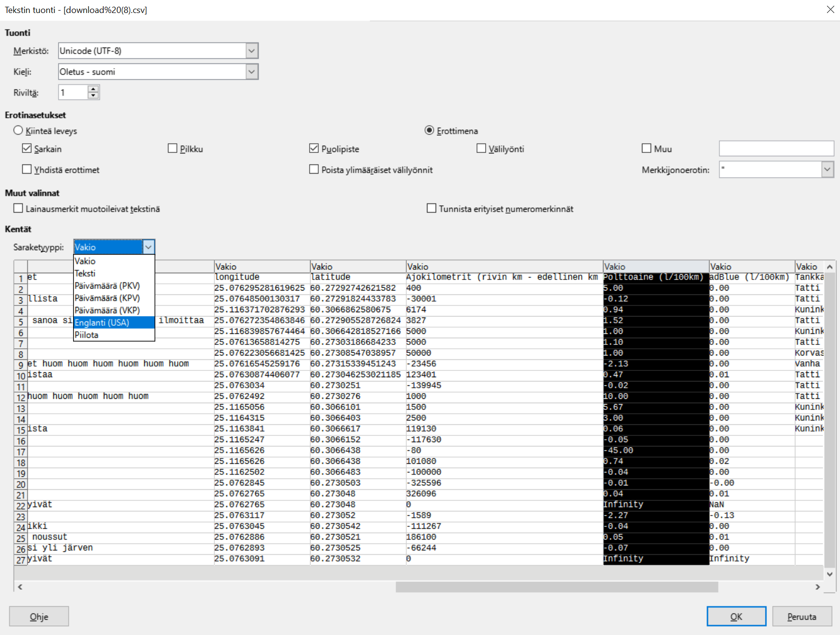Enable Yhdistä erottimet checkbox

point(27,169)
